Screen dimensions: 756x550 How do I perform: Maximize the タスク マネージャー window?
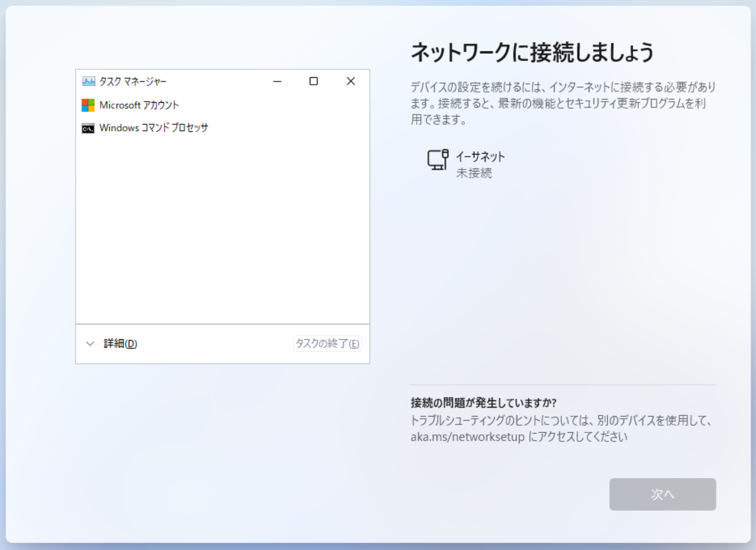314,81
